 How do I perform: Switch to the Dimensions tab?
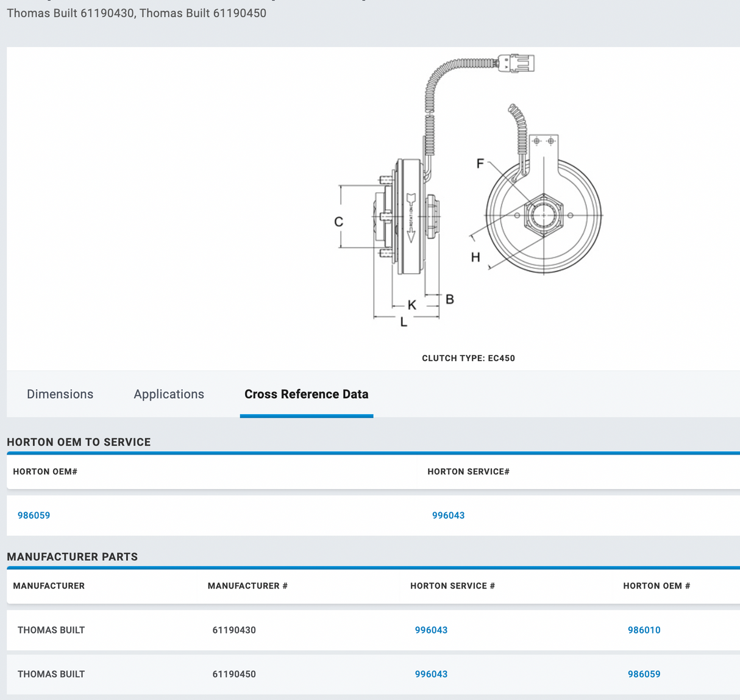tap(60, 395)
